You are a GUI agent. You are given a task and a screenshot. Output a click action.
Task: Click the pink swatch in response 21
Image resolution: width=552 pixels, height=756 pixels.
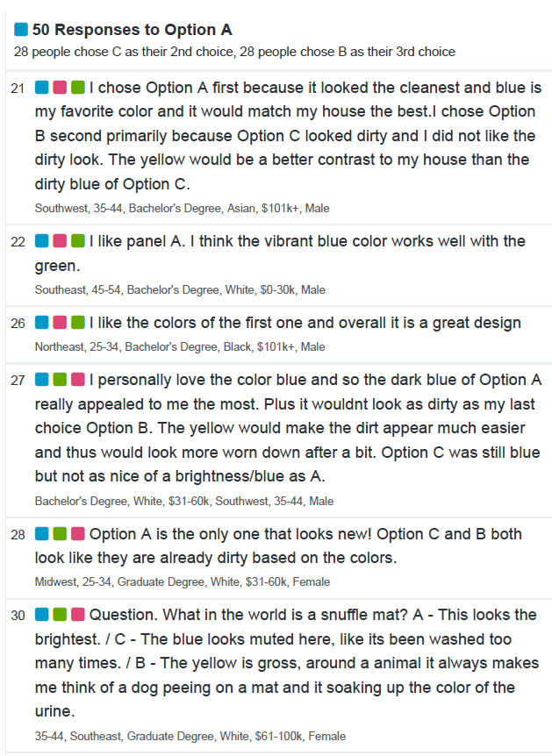click(60, 88)
